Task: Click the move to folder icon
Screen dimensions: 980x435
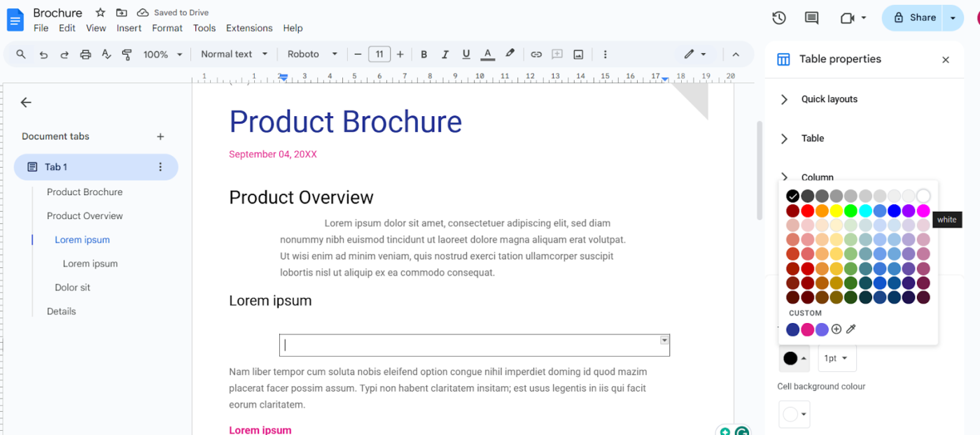Action: tap(122, 13)
